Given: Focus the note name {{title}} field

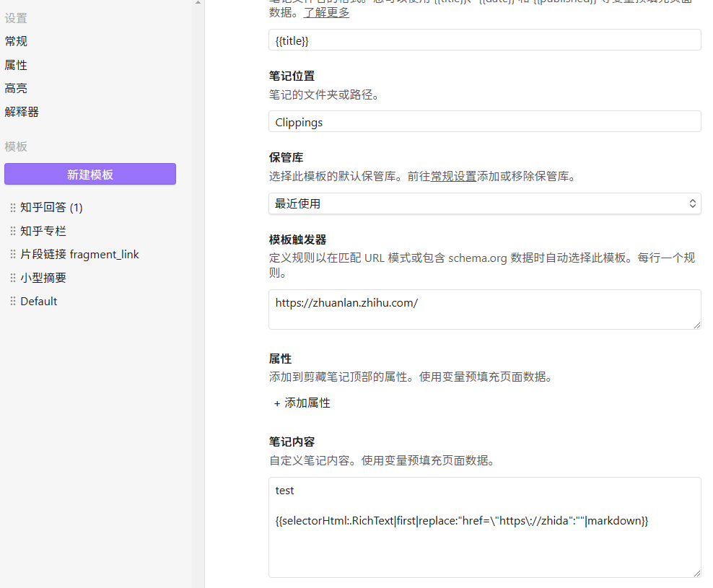Looking at the screenshot, I should (x=485, y=40).
